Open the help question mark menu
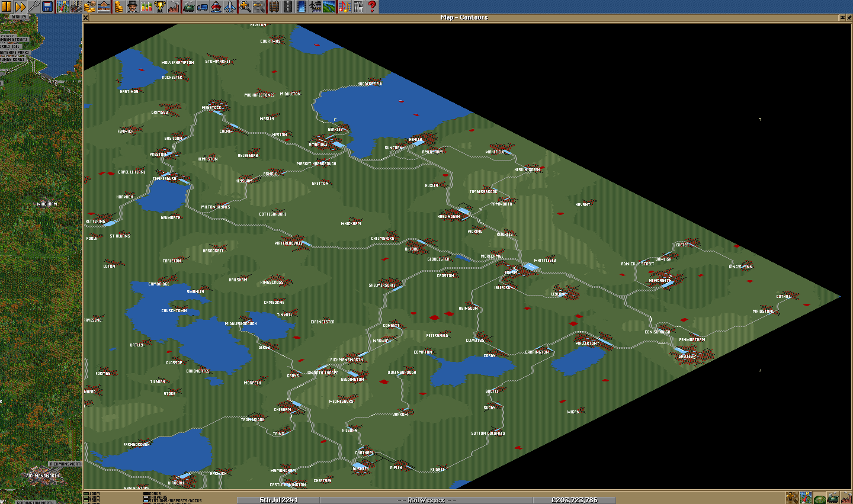The width and height of the screenshot is (853, 504). [x=371, y=7]
